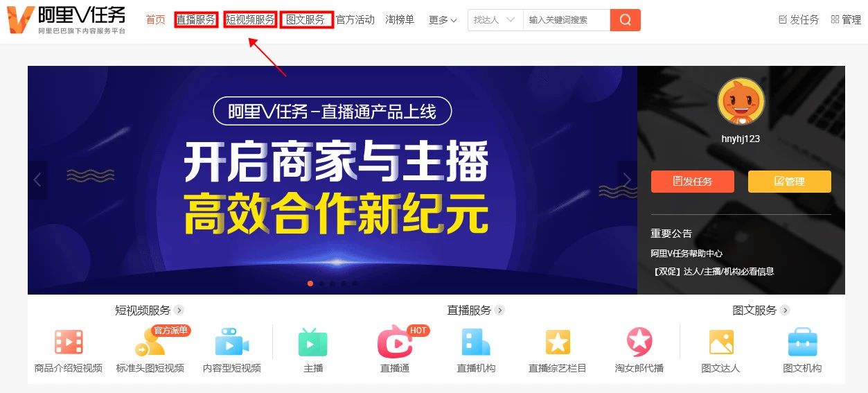Image resolution: width=868 pixels, height=393 pixels.
Task: Open the 直播服务 nav tab
Action: pyautogui.click(x=196, y=20)
